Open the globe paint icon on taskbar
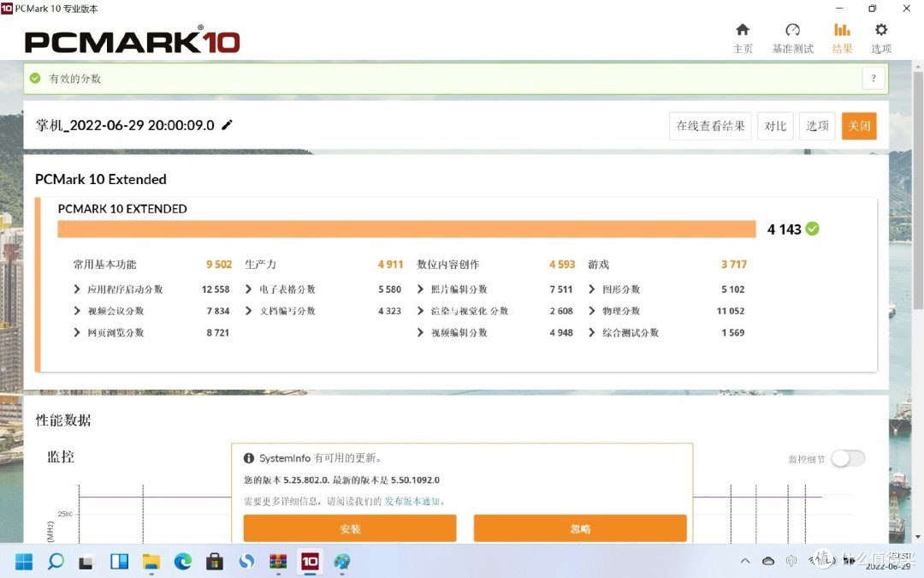This screenshot has width=924, height=578. (341, 561)
